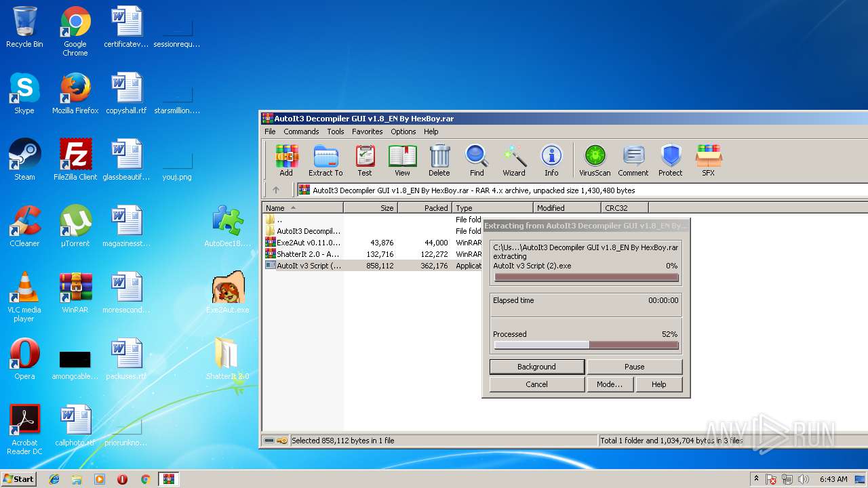The image size is (868, 488).
Task: Click the drive and key status bar icon
Action: point(275,441)
